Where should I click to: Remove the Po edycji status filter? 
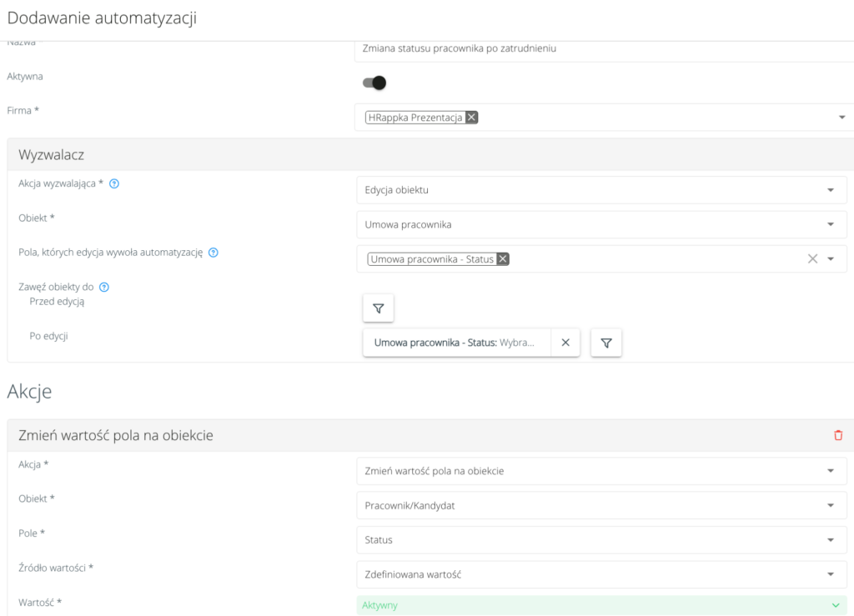pyautogui.click(x=565, y=343)
